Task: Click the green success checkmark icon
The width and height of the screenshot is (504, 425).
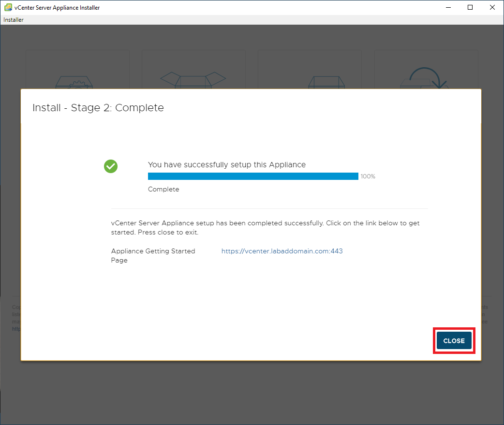Action: point(111,166)
